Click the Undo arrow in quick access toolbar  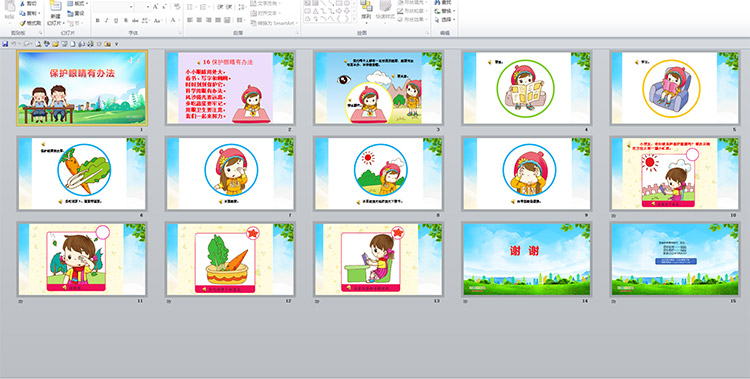tap(14, 44)
